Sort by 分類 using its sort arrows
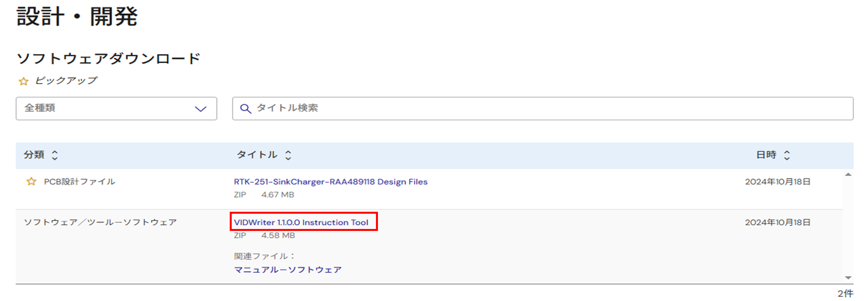868x301 pixels. tap(55, 155)
